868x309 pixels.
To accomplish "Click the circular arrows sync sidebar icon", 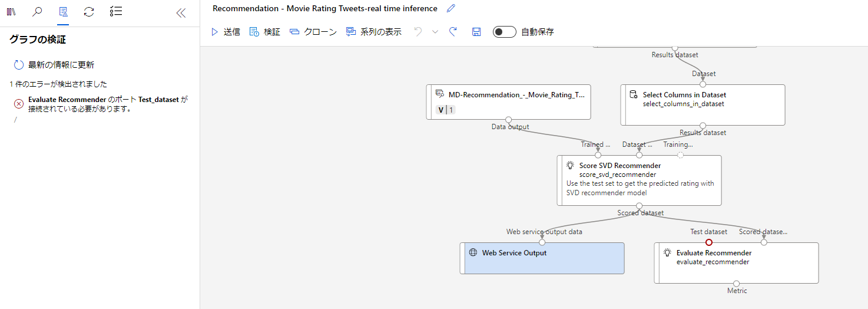I will click(89, 12).
